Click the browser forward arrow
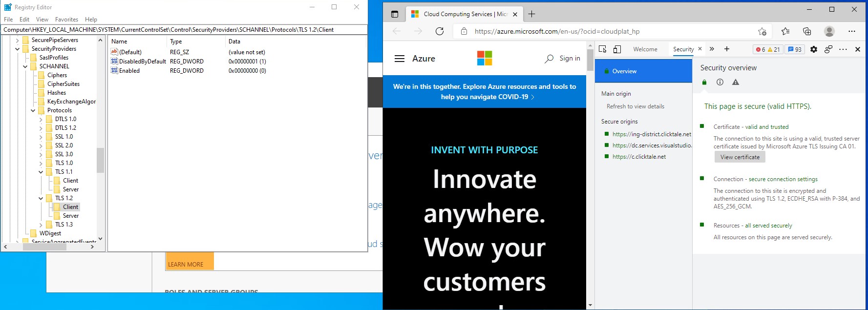Screen dimensions: 868x310 coord(418,31)
